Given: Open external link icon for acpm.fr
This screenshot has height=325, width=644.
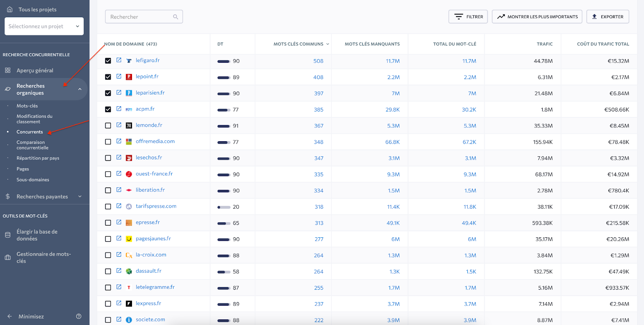Looking at the screenshot, I should tap(119, 109).
